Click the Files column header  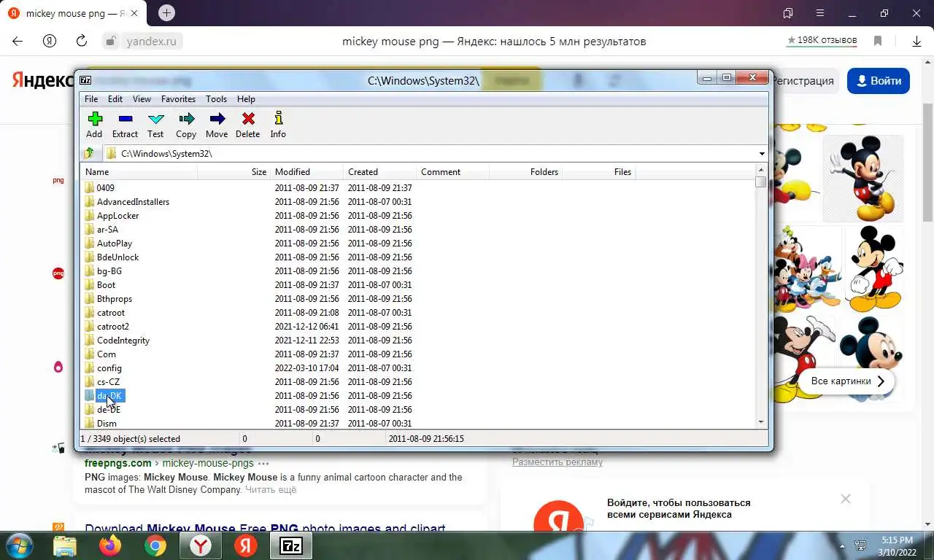[598, 172]
